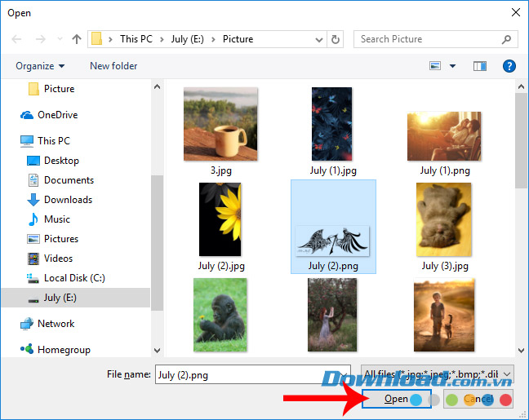Click the File name input field
This screenshot has width=529, height=420.
tap(251, 374)
